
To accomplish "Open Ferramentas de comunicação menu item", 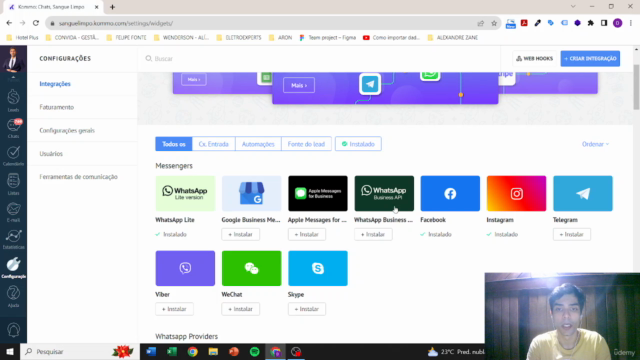I will (x=78, y=177).
